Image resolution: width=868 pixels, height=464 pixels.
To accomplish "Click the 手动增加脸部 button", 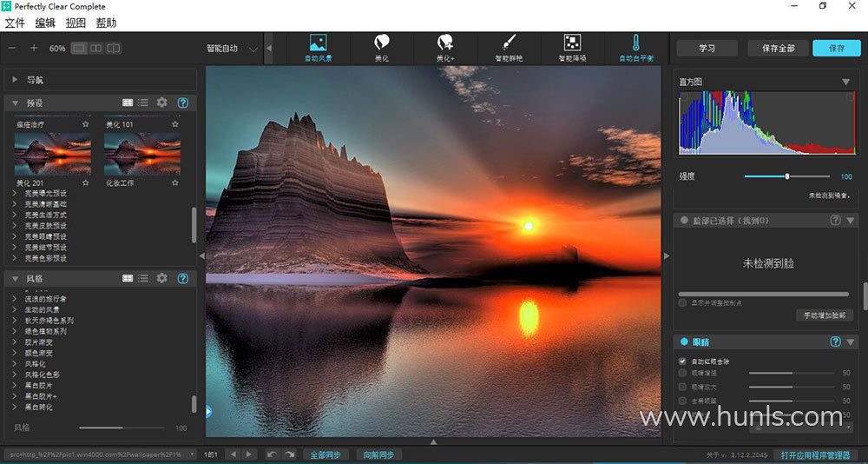I will (x=825, y=315).
